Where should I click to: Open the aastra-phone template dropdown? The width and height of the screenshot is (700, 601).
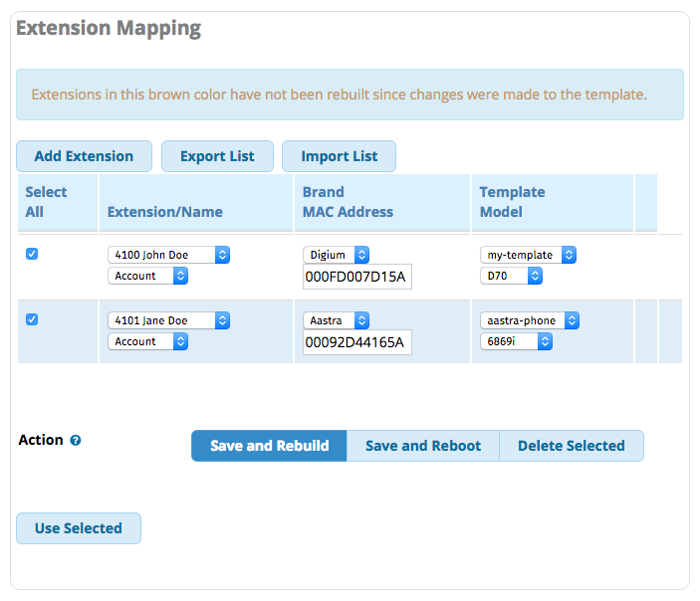point(530,320)
